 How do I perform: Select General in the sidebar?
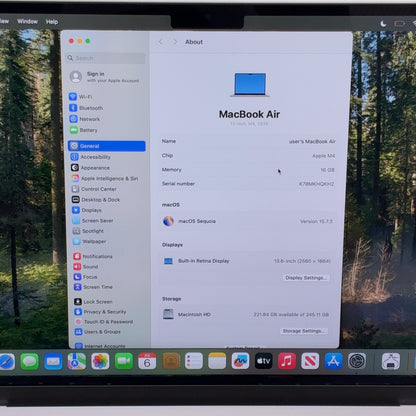(107, 146)
